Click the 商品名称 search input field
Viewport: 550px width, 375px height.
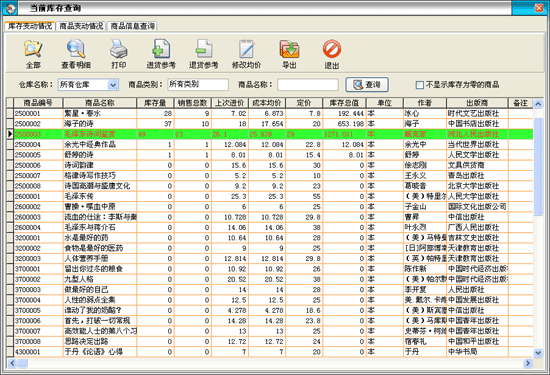(x=308, y=85)
